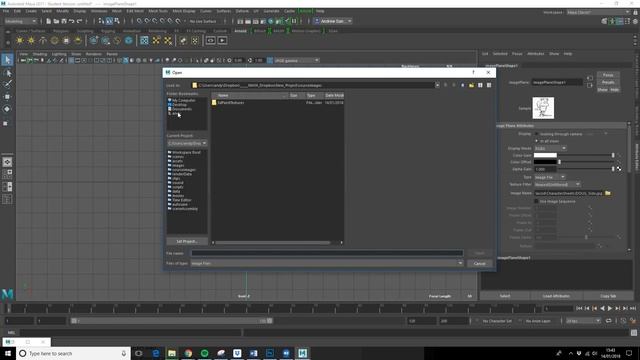Open the File menu
Screen dimensions: 640x360
click(x=6, y=11)
